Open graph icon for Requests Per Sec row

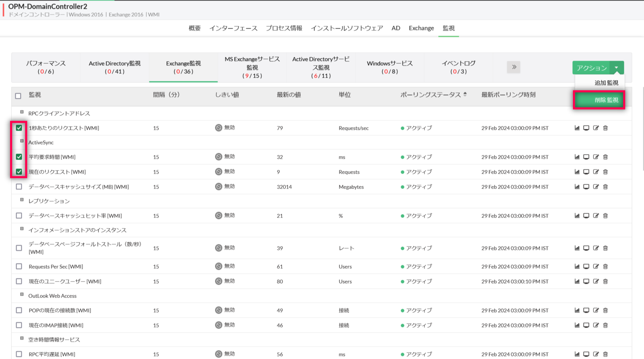577,266
